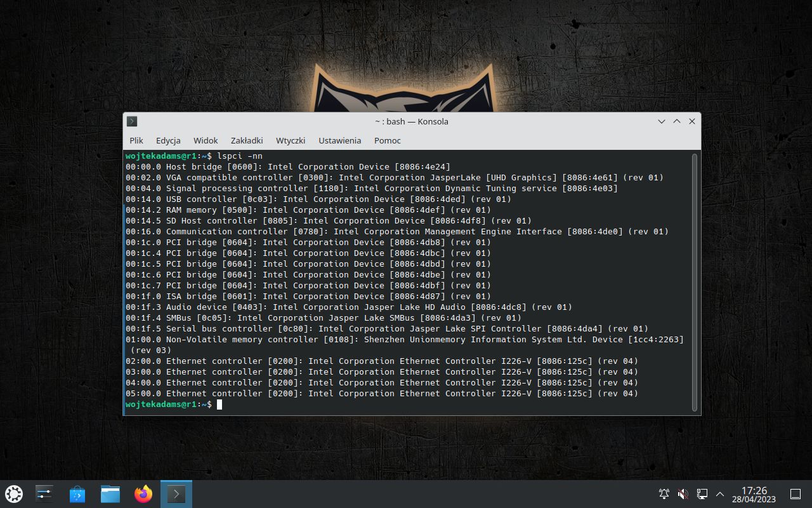Click the 00:1c.7 PCI bridge line
The width and height of the screenshot is (812, 508).
click(x=308, y=285)
